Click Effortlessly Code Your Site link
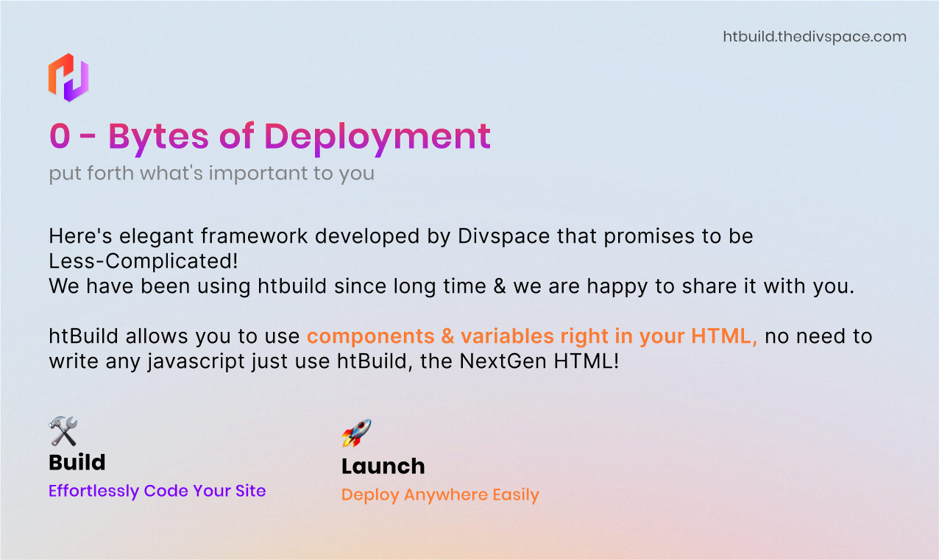Image resolution: width=939 pixels, height=560 pixels. 157,490
